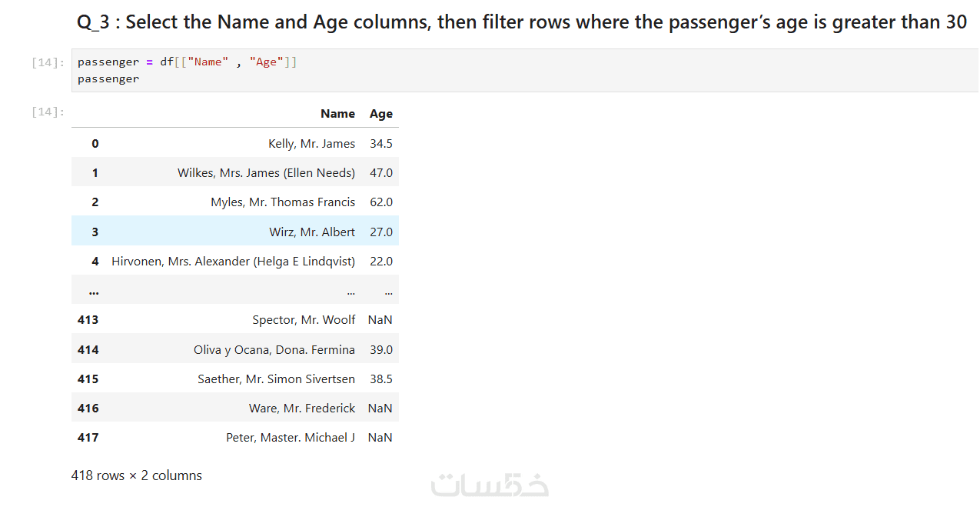Click the age value 62.0

click(x=380, y=202)
